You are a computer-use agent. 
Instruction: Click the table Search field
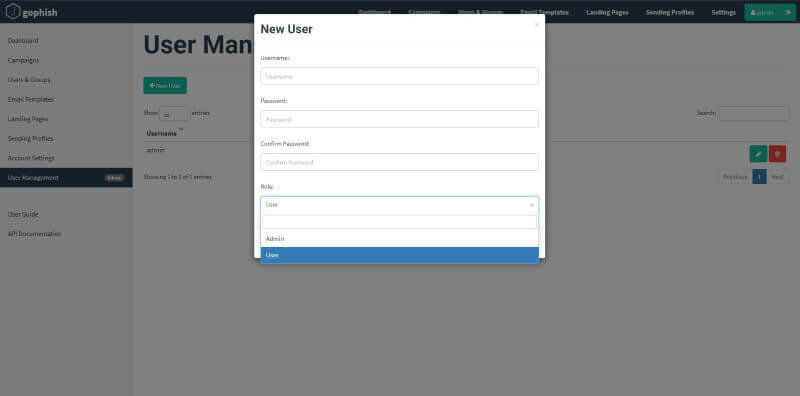point(754,113)
